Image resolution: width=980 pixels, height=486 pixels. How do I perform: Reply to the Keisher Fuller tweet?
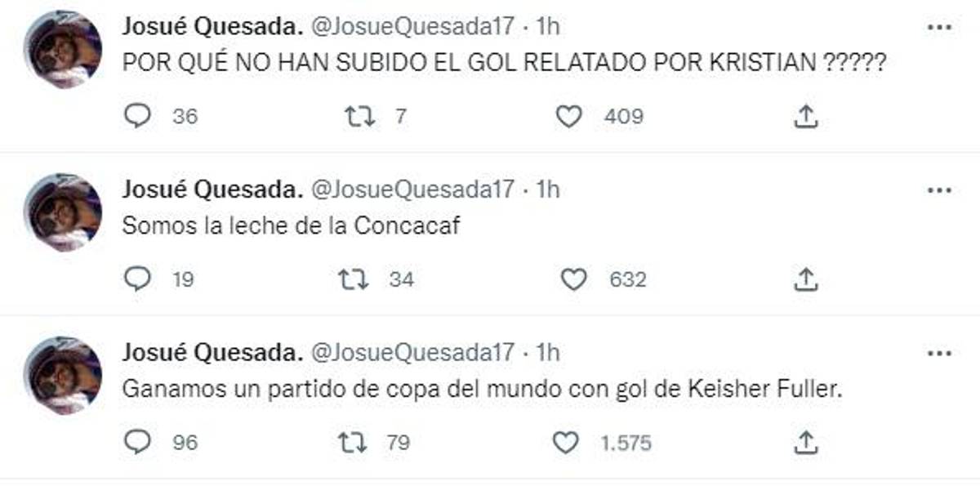137,443
